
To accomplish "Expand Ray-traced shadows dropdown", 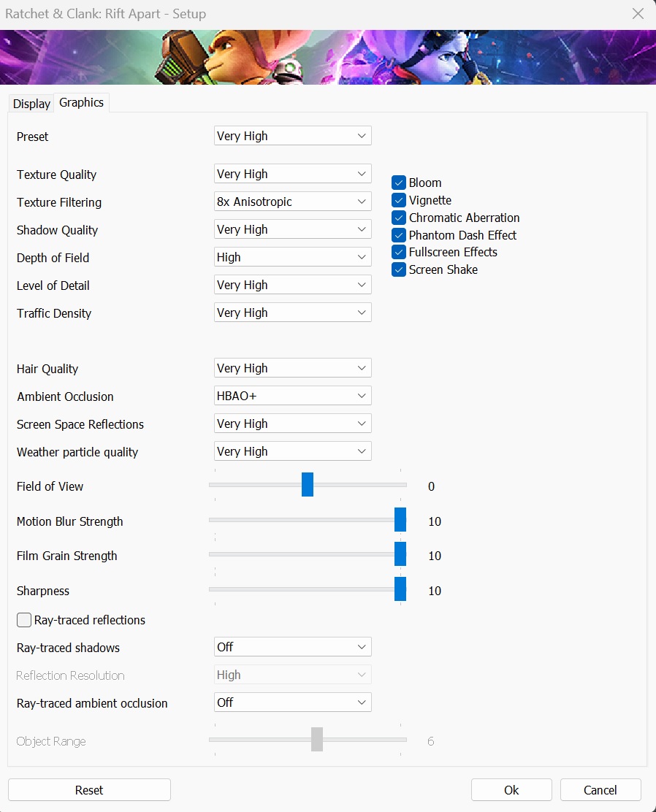I will [x=293, y=647].
